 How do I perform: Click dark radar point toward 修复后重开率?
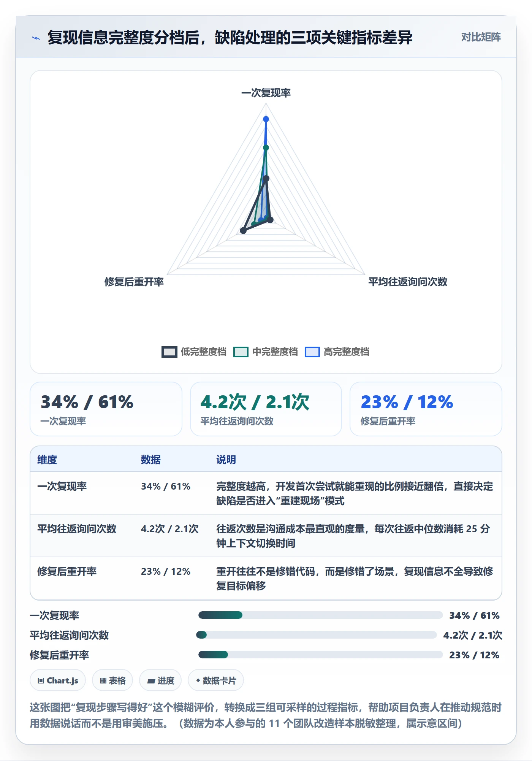[243, 230]
